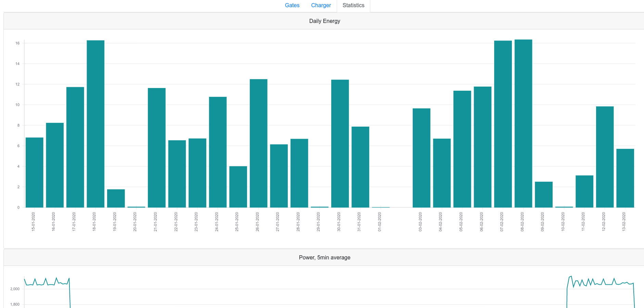The width and height of the screenshot is (644, 308).
Task: Click the 09-02-2020 energy bar
Action: point(544,195)
